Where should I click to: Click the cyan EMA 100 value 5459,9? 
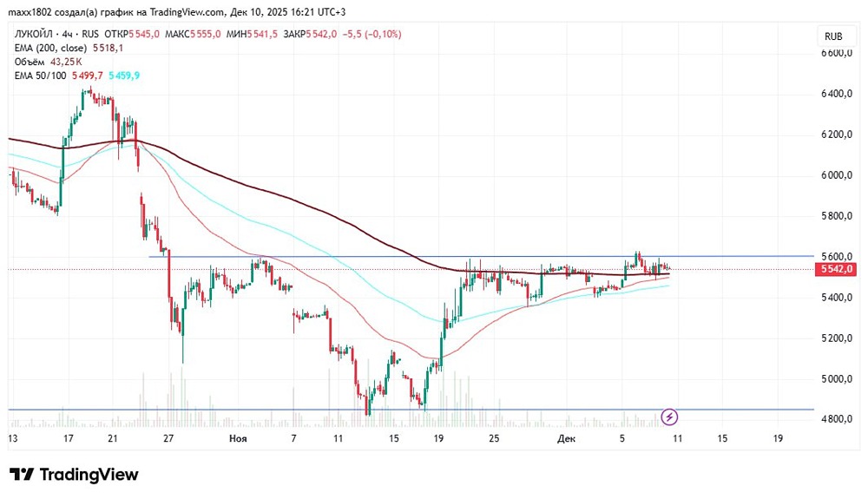[124, 76]
